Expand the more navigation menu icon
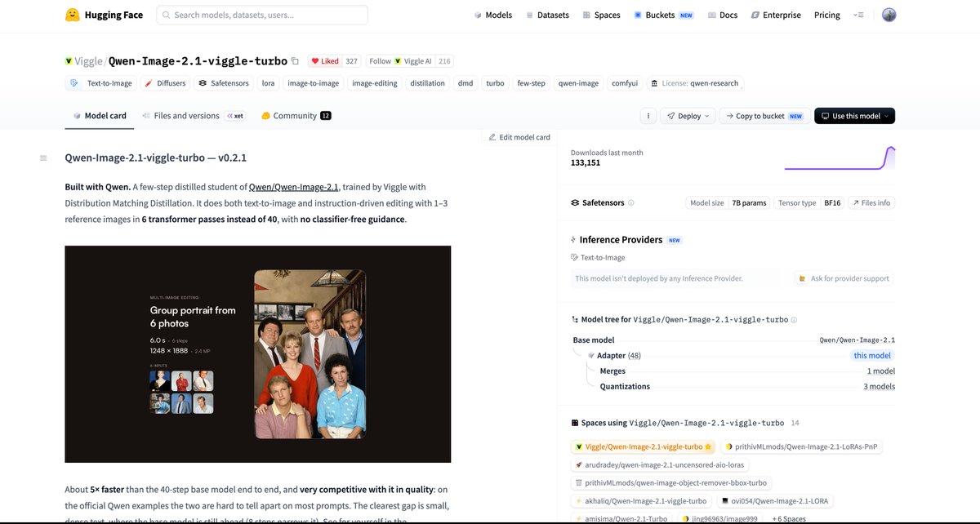 [x=858, y=15]
